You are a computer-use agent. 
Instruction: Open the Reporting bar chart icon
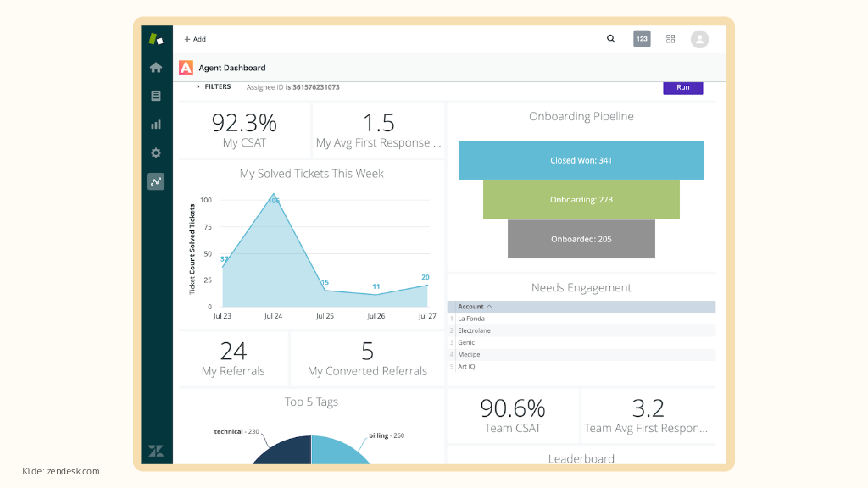[x=156, y=125]
